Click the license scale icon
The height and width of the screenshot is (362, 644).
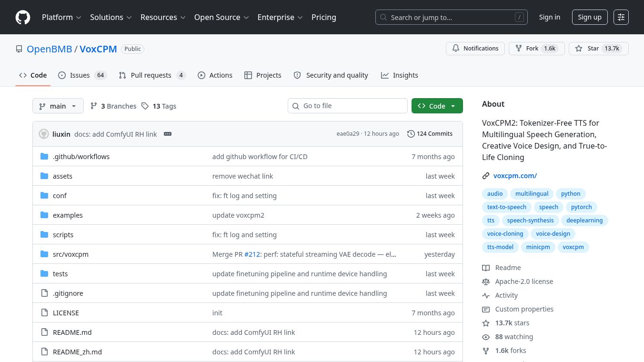[486, 282]
